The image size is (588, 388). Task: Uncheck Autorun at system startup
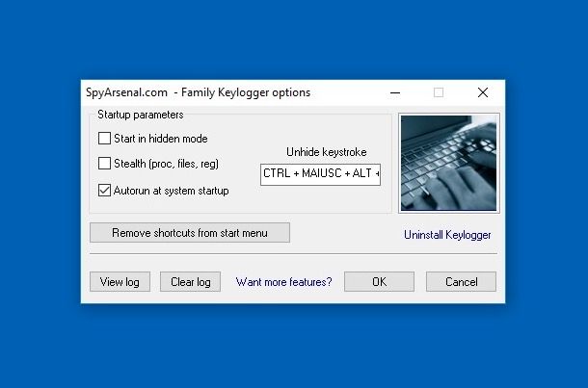pos(104,191)
